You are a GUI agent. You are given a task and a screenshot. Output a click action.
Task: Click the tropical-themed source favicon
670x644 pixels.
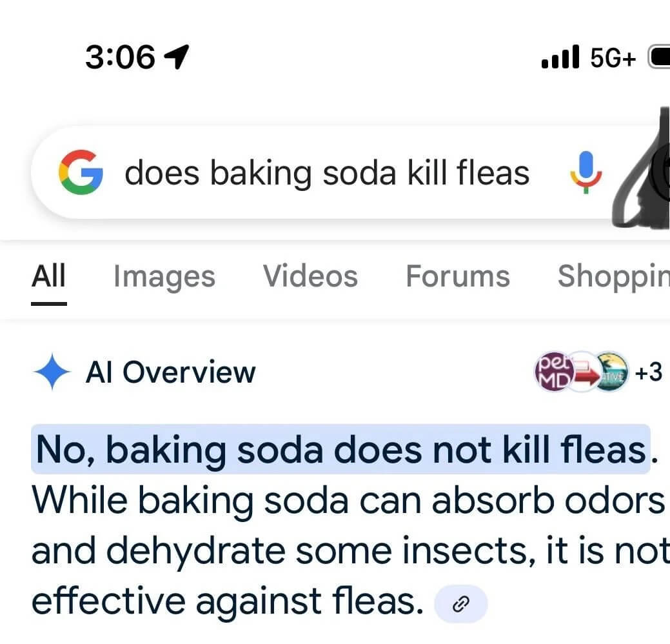[x=612, y=372]
